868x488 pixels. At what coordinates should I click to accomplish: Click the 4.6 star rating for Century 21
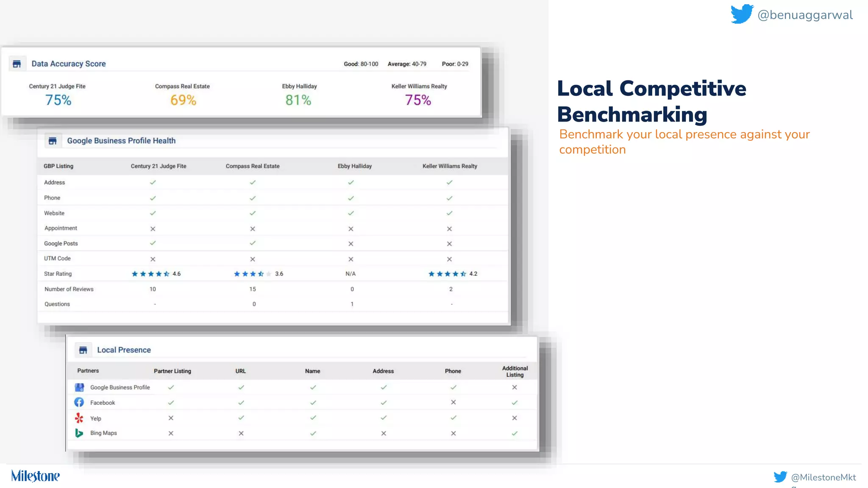[156, 274]
